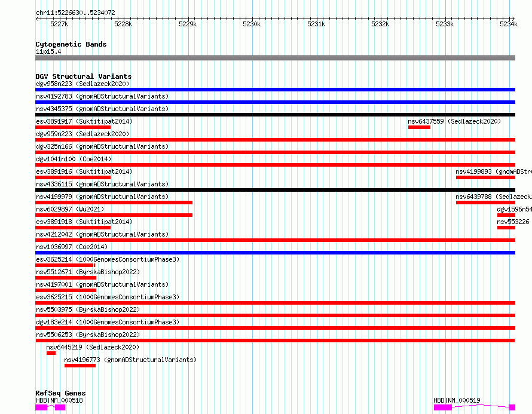This screenshot has width=532, height=414.
Task: Click the blue bar under nsv4192783
Action: click(x=275, y=102)
